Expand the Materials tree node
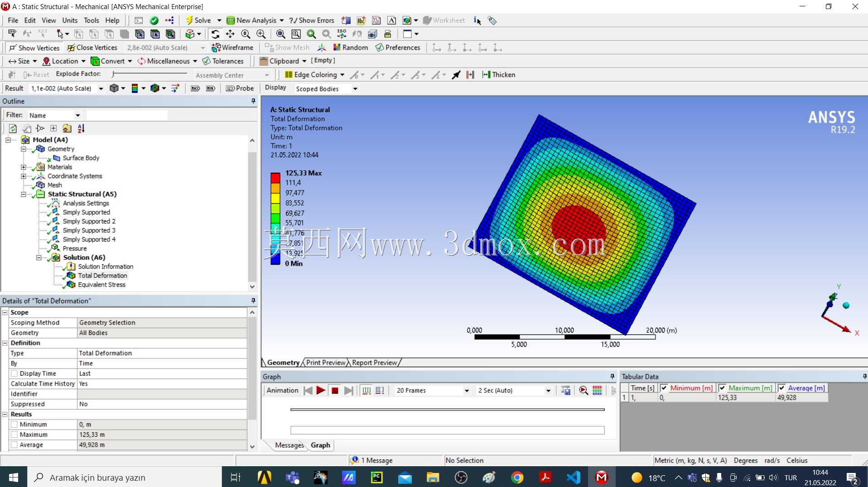The width and height of the screenshot is (868, 487). click(24, 167)
